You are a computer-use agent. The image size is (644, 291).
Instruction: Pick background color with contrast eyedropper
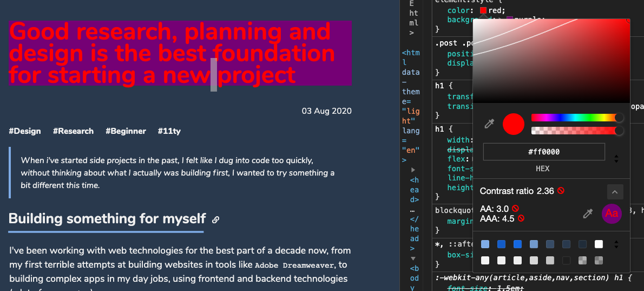pos(588,214)
